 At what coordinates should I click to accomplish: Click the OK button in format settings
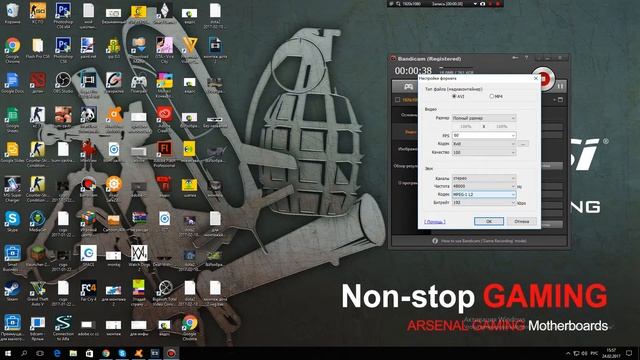point(489,221)
